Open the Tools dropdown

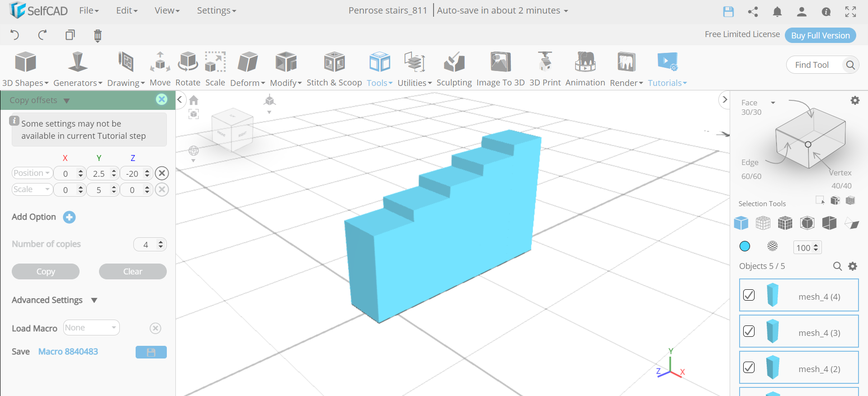click(x=379, y=69)
